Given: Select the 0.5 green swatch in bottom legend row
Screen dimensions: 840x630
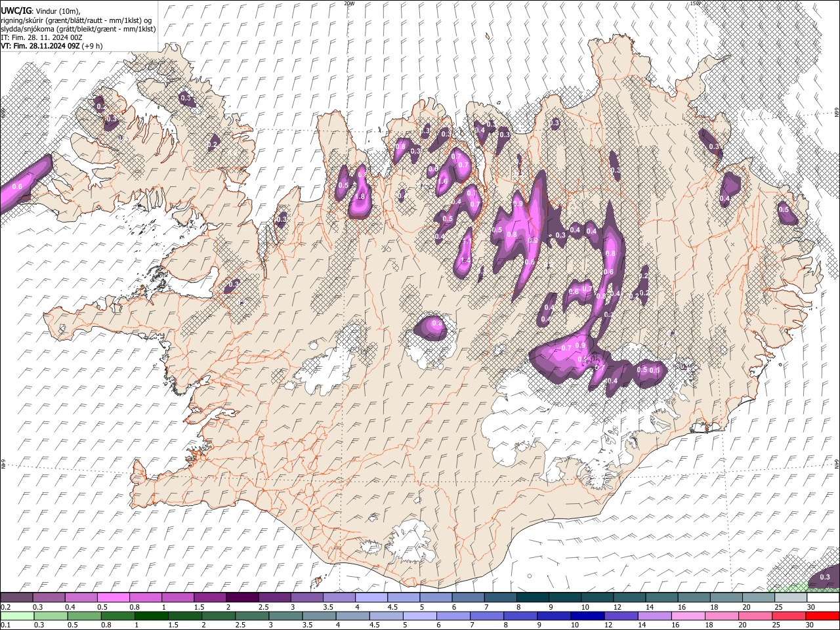Looking at the screenshot, I should pyautogui.click(x=84, y=616).
